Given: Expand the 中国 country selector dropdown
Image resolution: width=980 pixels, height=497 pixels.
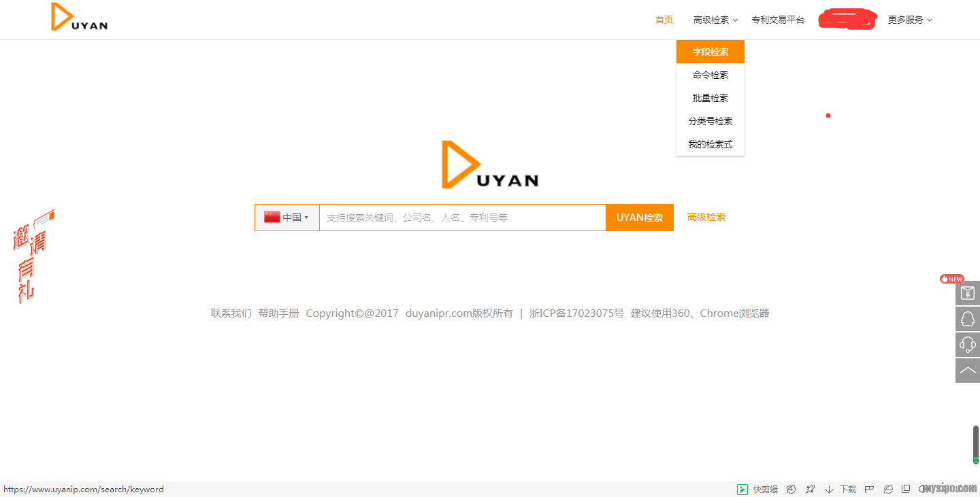Looking at the screenshot, I should tap(287, 218).
